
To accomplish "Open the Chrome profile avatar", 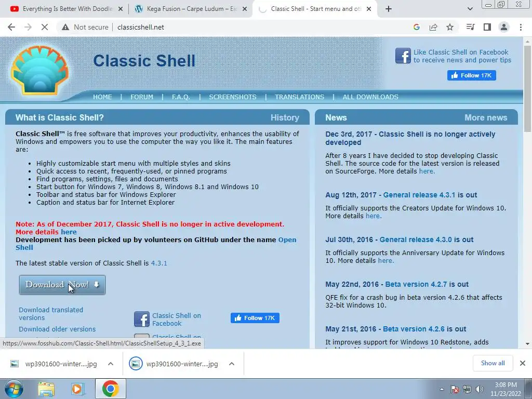I will (x=504, y=27).
